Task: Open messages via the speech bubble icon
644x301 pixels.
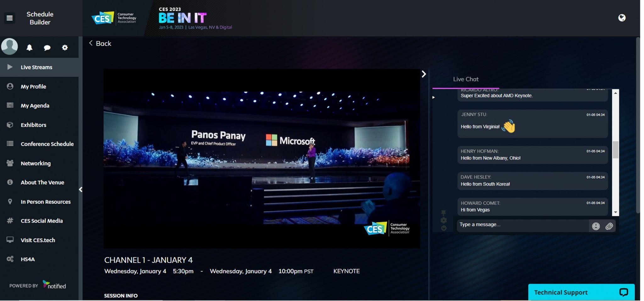Action: tap(47, 48)
